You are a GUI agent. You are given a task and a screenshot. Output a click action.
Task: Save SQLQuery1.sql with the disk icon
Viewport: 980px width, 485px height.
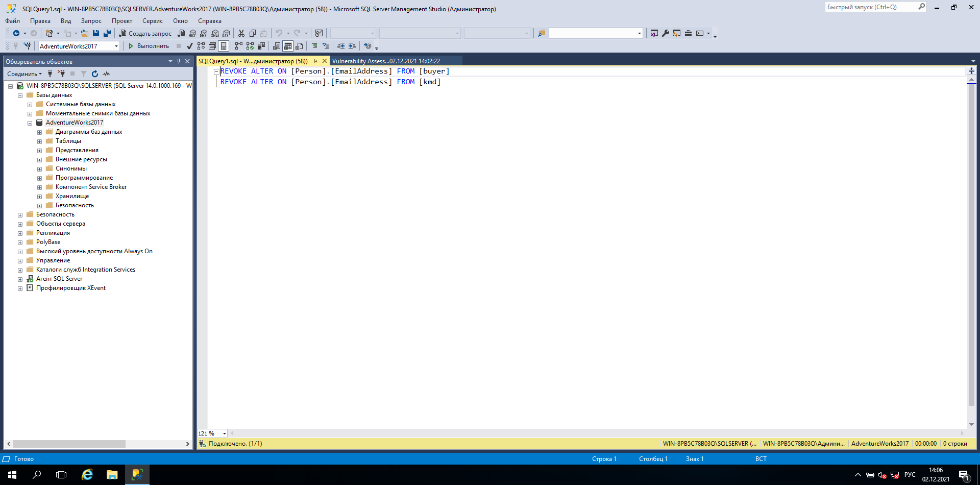click(96, 33)
